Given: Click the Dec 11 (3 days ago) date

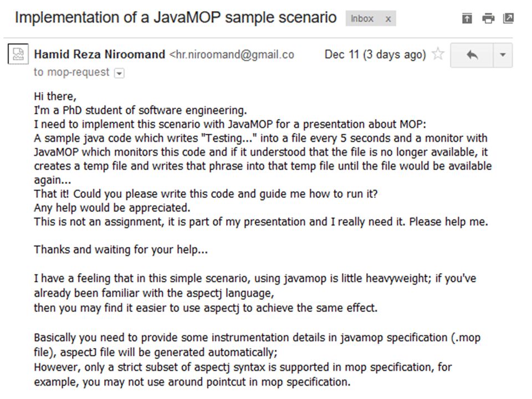Looking at the screenshot, I should point(375,55).
